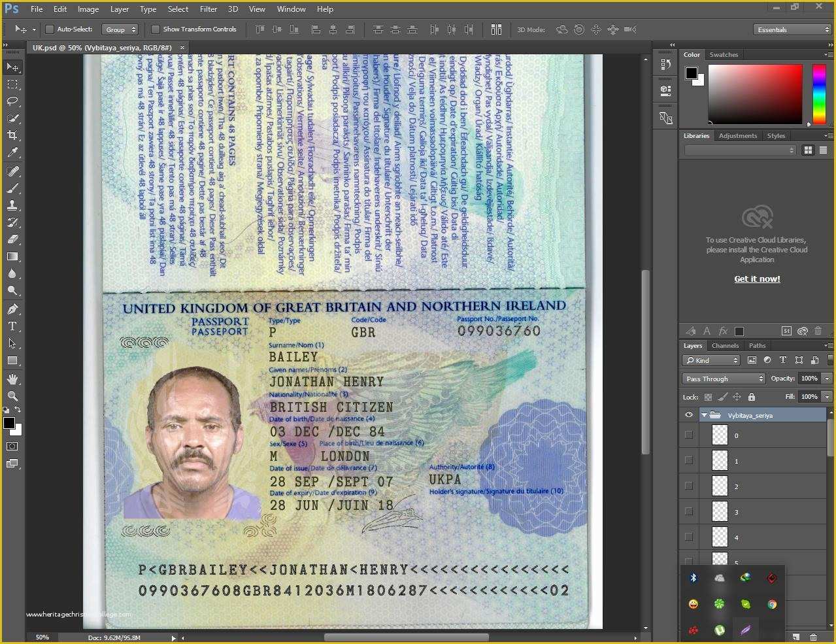
Task: Enable the Auto-Select checkbox
Action: [49, 29]
